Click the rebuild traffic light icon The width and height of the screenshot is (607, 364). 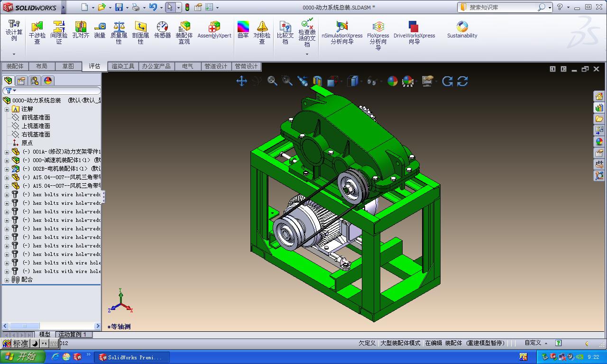pos(187,7)
